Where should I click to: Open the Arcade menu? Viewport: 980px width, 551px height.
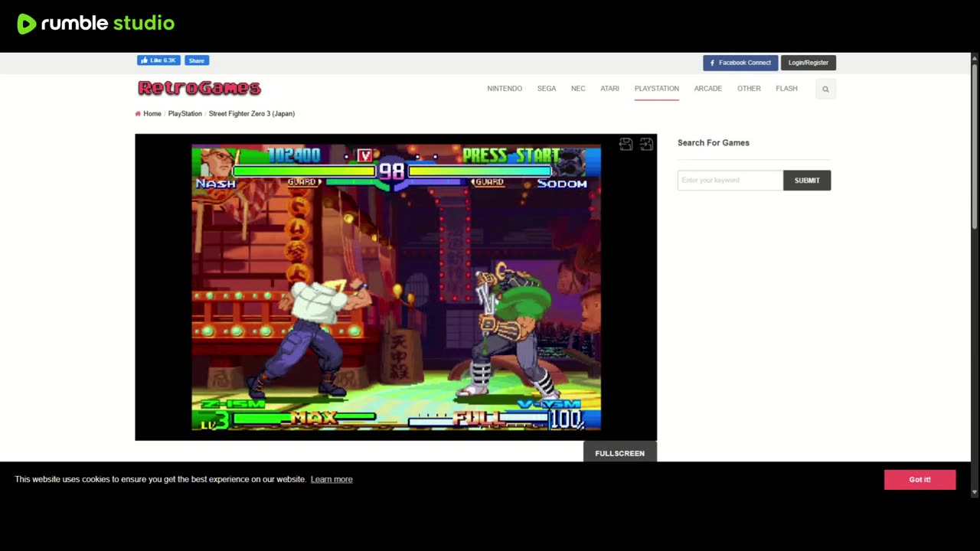[708, 89]
